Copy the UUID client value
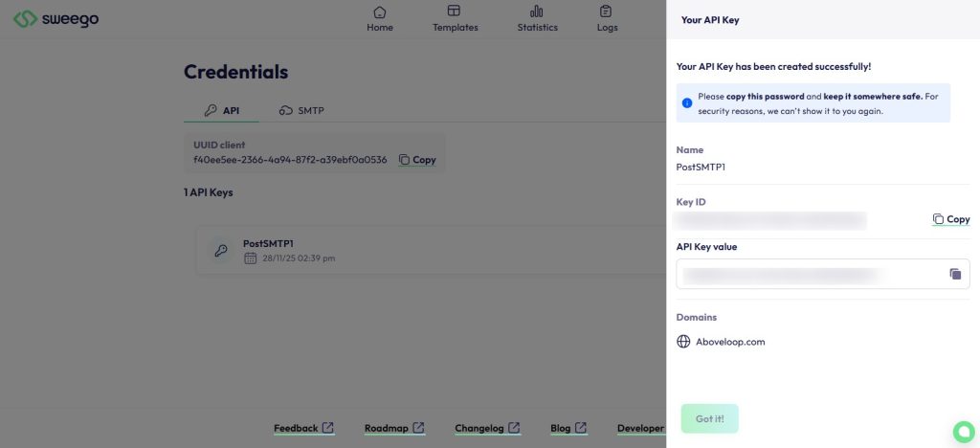 coord(417,160)
